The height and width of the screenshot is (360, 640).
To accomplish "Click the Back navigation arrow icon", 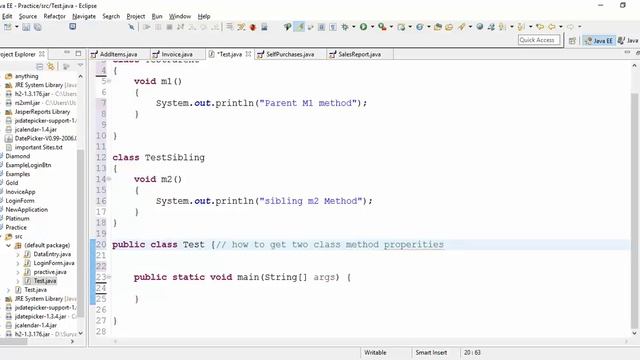I will 551,27.
